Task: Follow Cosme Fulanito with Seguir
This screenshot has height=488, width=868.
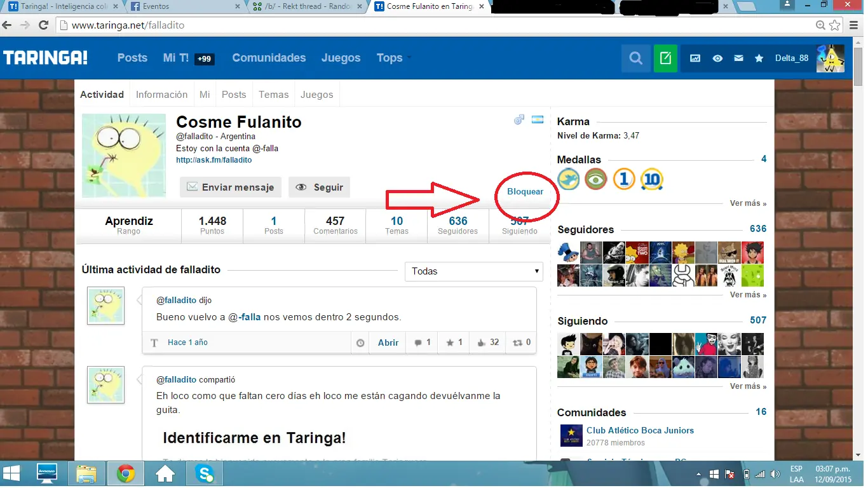Action: coord(319,187)
